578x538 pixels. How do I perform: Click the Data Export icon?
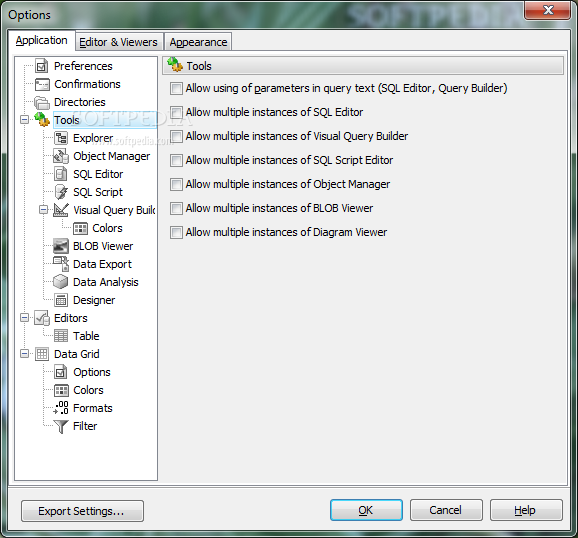click(61, 264)
